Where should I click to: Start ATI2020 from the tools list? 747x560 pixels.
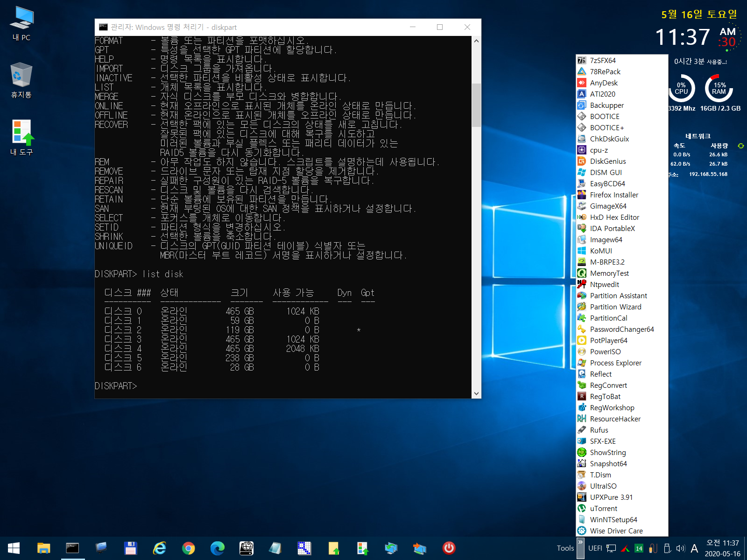coord(621,94)
